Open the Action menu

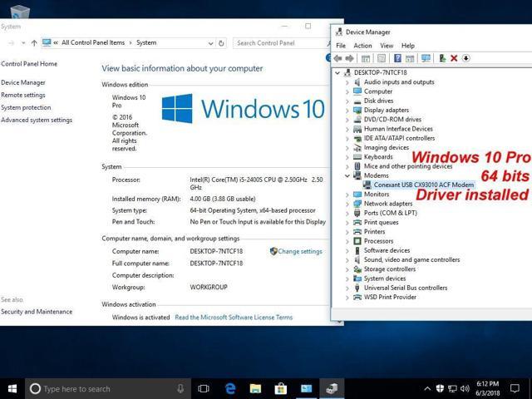(362, 46)
